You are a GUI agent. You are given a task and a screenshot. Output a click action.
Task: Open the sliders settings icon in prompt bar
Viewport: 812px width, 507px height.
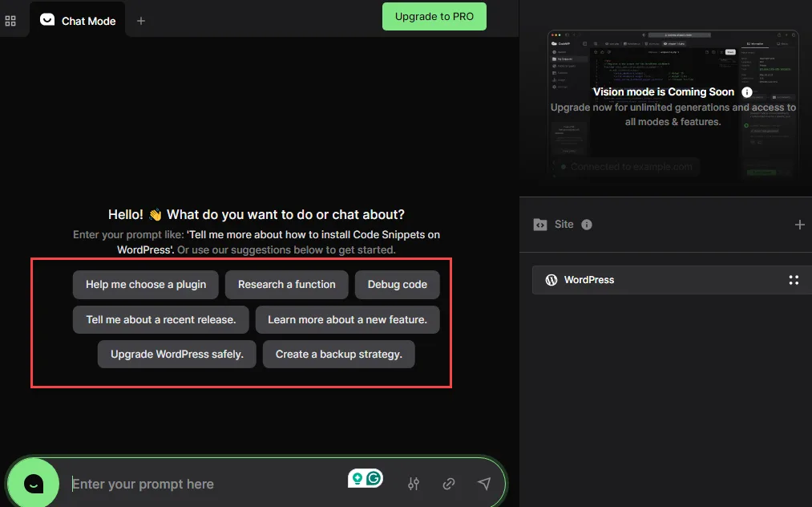(414, 484)
